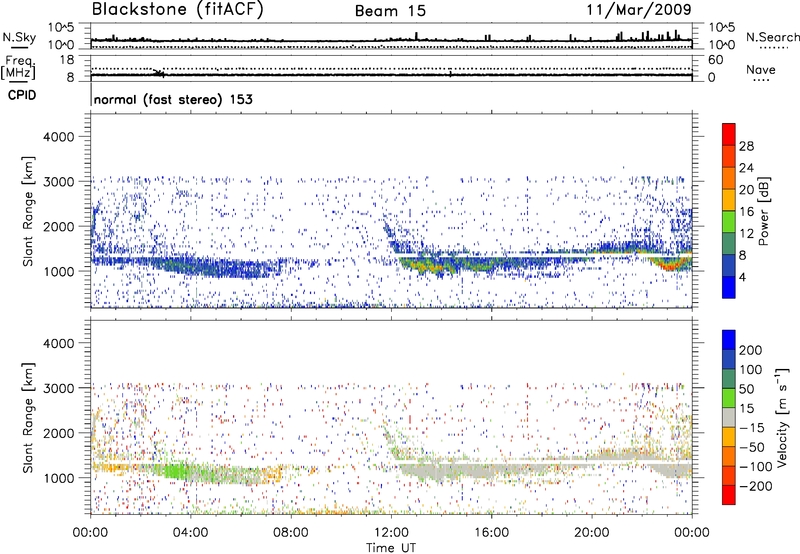This screenshot has width=800, height=554.
Task: Click the green velocity patch near 03:30
Action: click(x=175, y=470)
